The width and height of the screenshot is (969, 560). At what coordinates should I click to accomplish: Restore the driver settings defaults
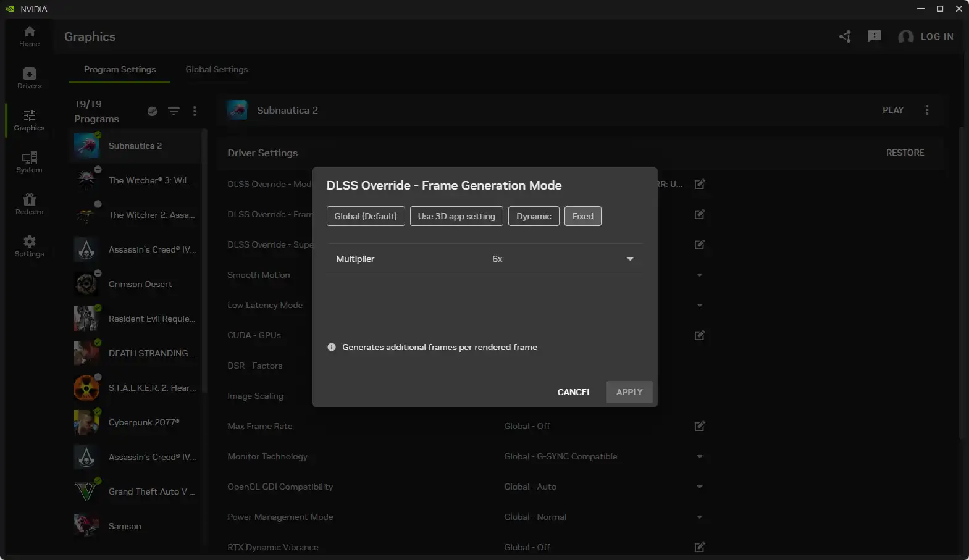pyautogui.click(x=905, y=153)
